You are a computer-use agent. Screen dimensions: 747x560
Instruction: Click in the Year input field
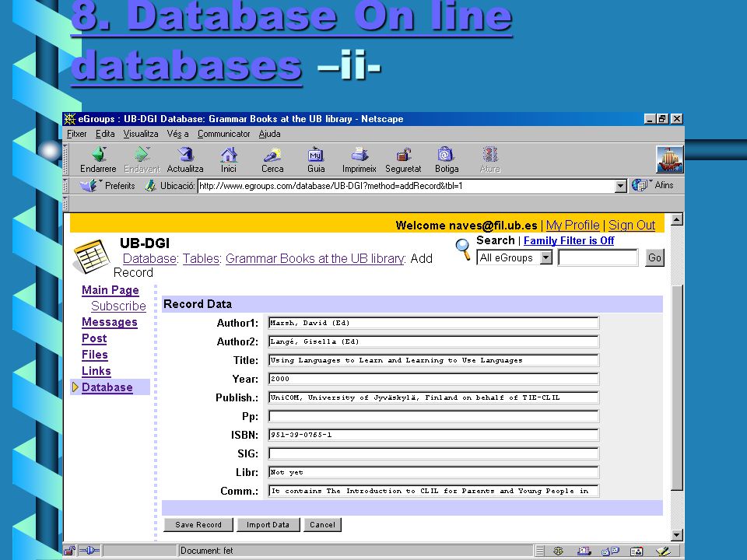(x=433, y=379)
